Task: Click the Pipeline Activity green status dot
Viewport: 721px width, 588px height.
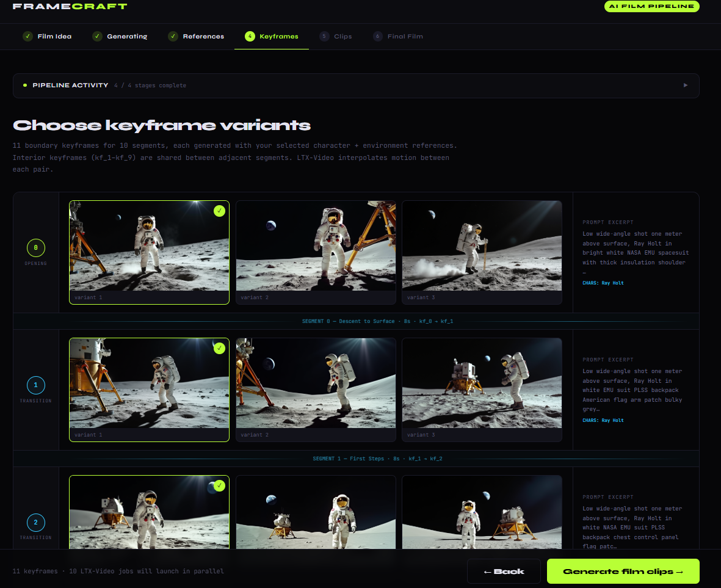Action: coord(25,85)
